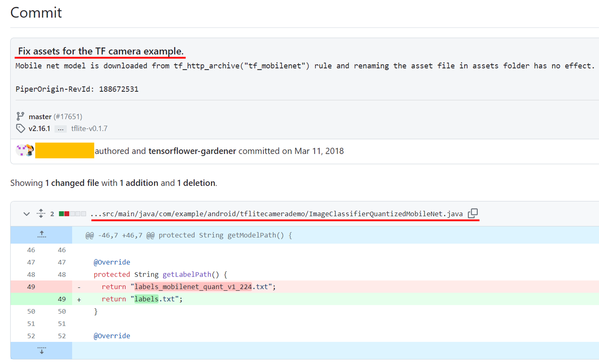Expand hidden lines above the diff hunk
The height and width of the screenshot is (364, 599).
point(41,235)
